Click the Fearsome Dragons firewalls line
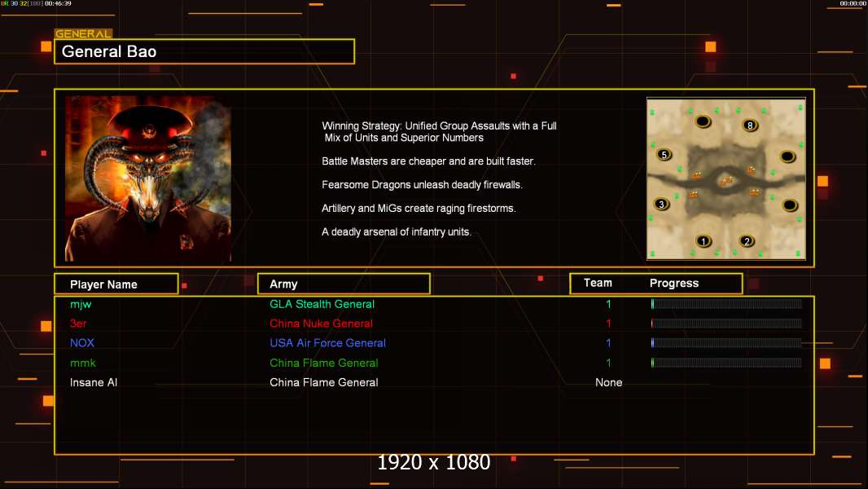This screenshot has width=868, height=489. point(422,184)
